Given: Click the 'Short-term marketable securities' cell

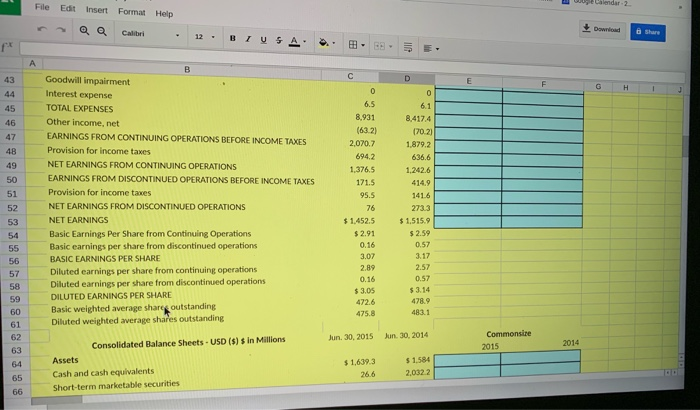Looking at the screenshot, I should pyautogui.click(x=116, y=385).
